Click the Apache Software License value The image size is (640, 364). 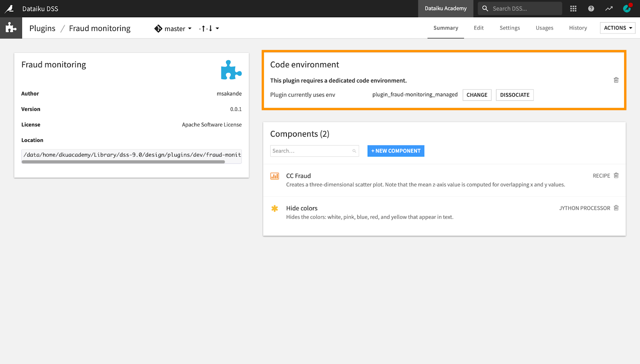click(x=212, y=125)
